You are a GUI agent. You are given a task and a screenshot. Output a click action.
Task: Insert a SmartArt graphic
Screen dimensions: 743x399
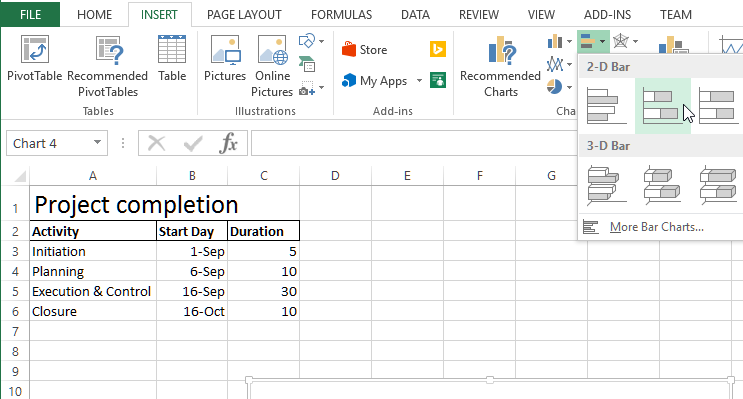(x=307, y=64)
